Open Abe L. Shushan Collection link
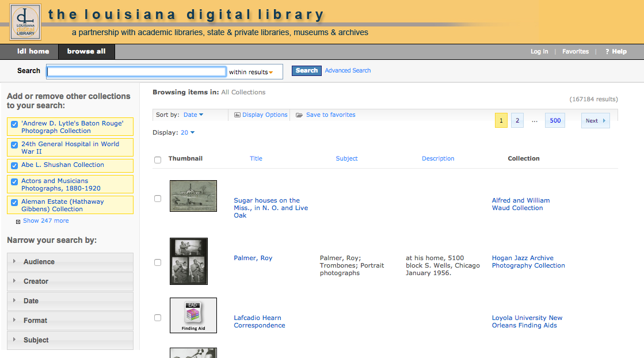644x358 pixels. pos(62,165)
